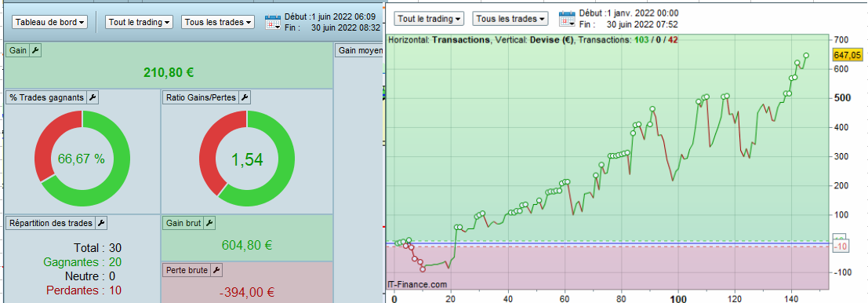Open the Perte brute wrench settings
This screenshot has height=303, width=868.
216,270
